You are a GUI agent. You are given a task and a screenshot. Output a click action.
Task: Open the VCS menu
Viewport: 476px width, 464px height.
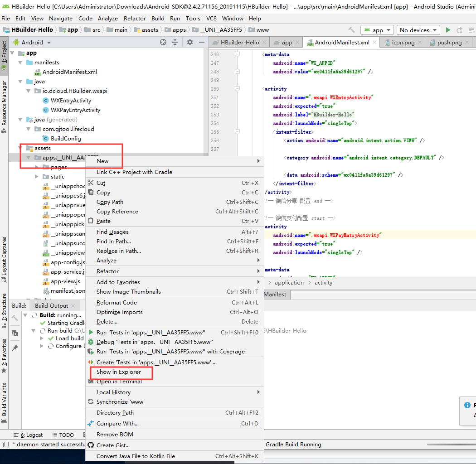coord(211,19)
